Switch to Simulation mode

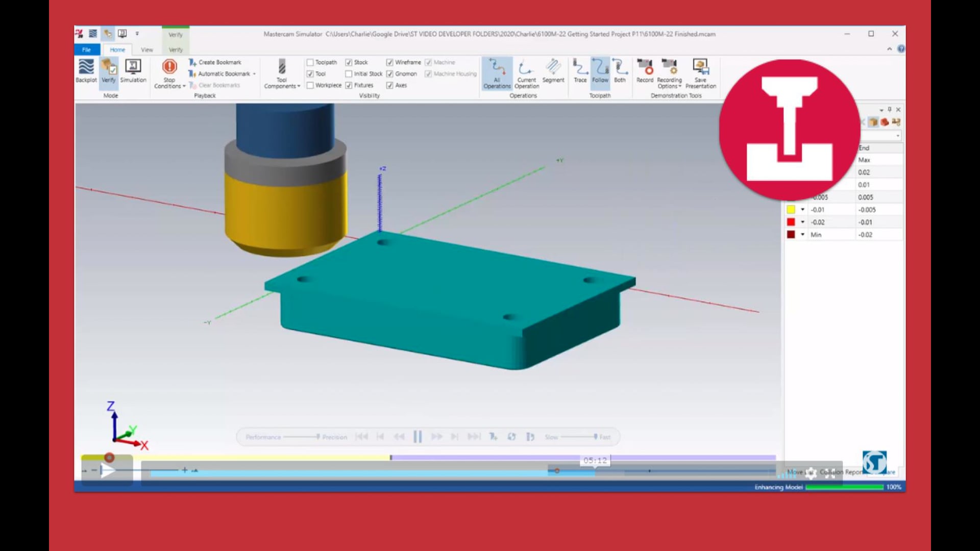(x=133, y=70)
